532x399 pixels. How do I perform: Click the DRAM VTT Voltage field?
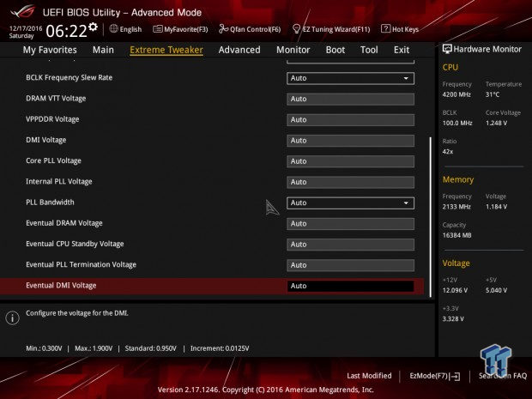click(x=350, y=99)
